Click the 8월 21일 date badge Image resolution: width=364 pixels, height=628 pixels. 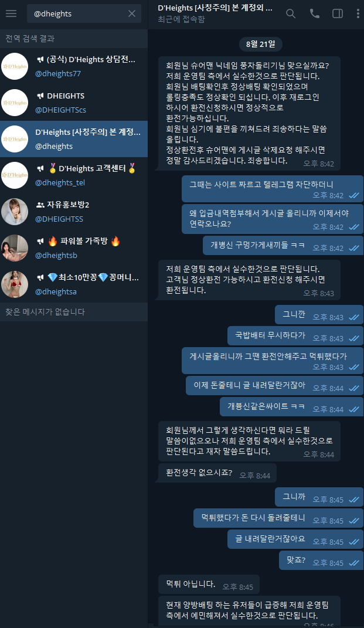click(x=261, y=44)
